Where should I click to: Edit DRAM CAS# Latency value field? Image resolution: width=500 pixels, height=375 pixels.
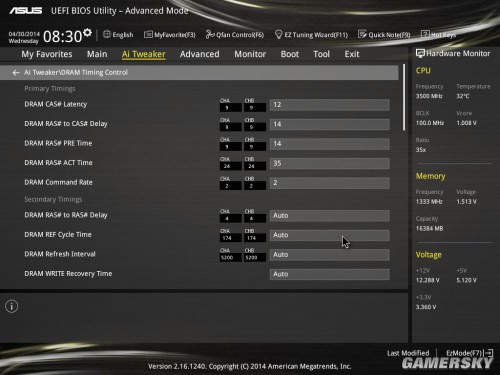(x=329, y=105)
